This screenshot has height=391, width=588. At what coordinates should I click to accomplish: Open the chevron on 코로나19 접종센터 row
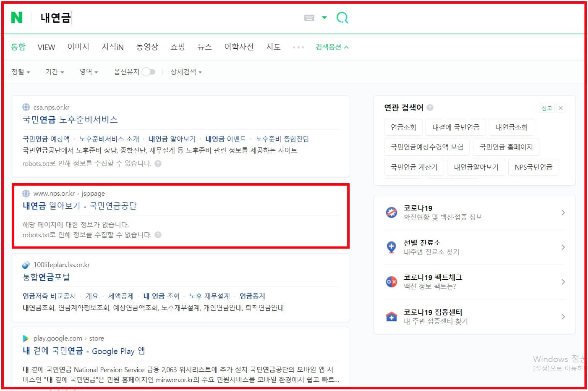click(563, 317)
